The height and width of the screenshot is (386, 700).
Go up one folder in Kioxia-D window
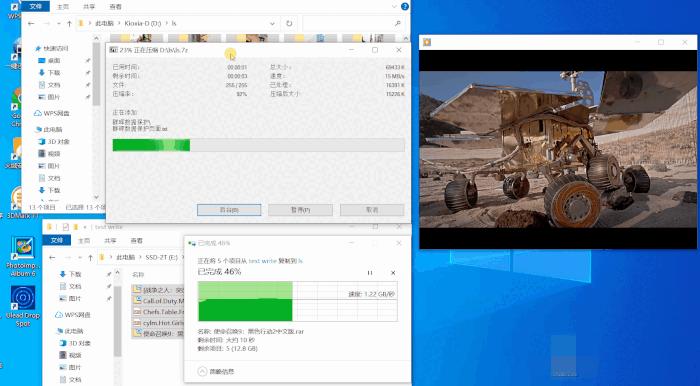click(69, 24)
